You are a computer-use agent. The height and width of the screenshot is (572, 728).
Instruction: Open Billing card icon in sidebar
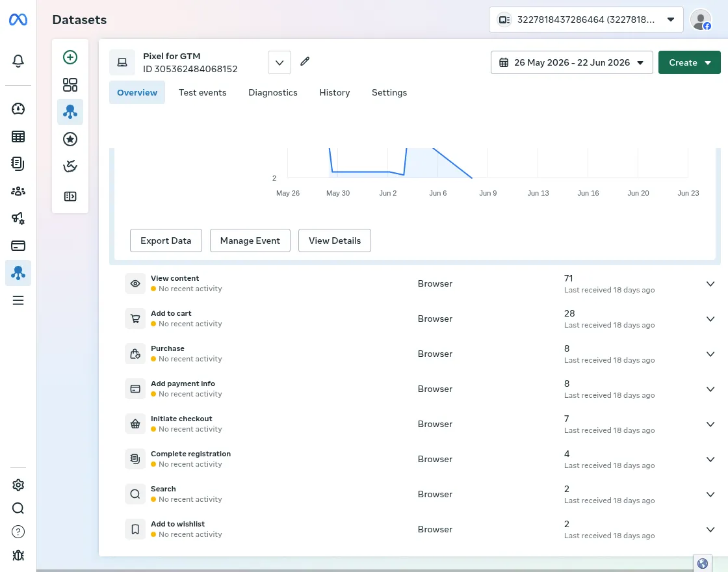(x=18, y=246)
